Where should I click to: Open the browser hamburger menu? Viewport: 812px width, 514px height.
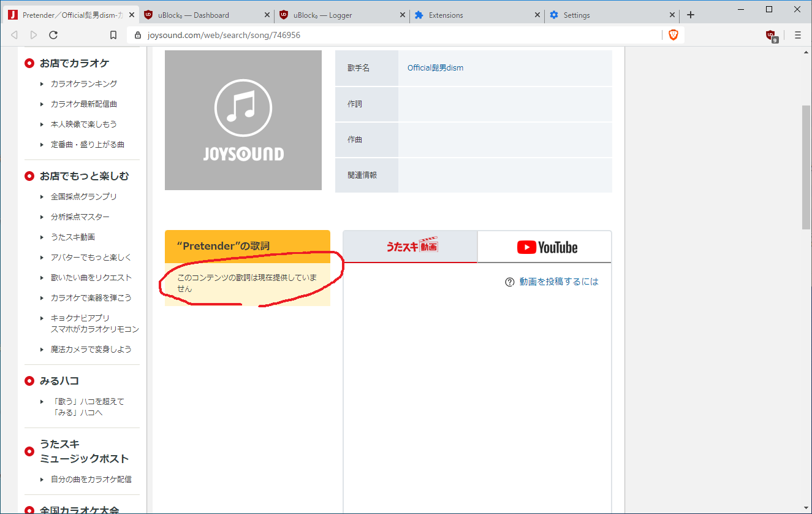(798, 35)
